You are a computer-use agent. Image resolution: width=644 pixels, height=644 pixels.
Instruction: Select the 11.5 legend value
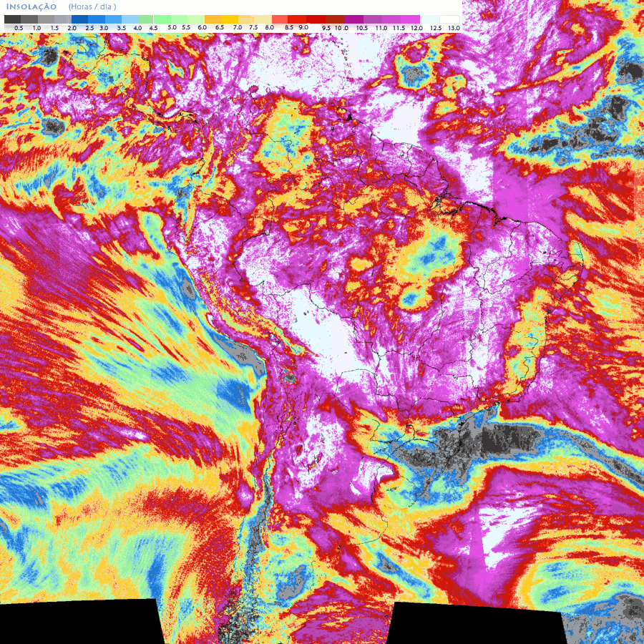(399, 28)
